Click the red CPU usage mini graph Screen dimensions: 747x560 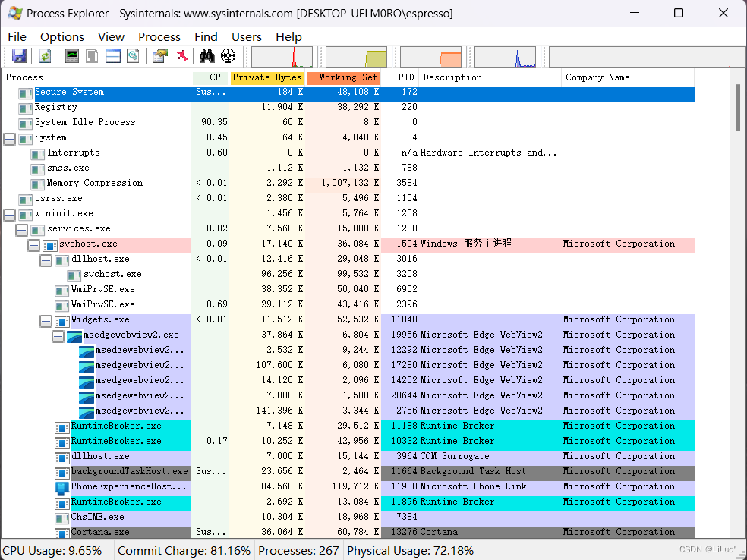click(x=282, y=57)
